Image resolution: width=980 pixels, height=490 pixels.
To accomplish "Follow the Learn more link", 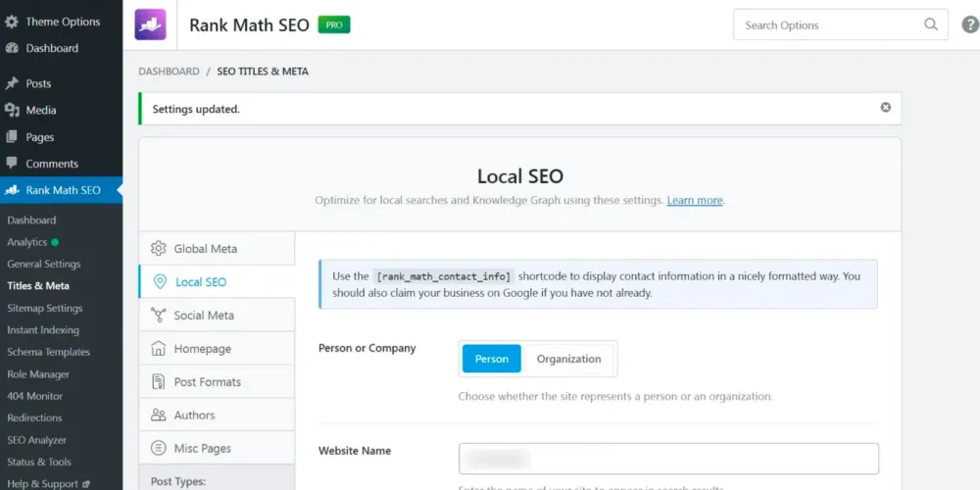I will (x=695, y=201).
